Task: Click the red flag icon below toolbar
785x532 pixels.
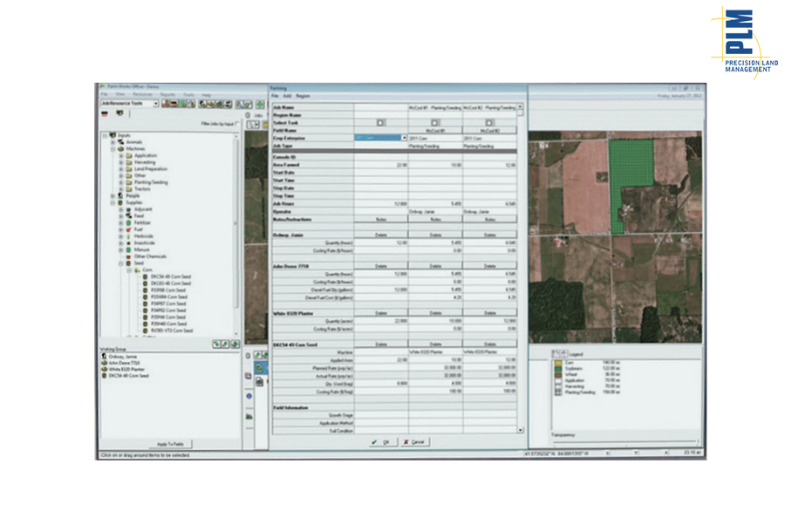Action: tap(105, 113)
